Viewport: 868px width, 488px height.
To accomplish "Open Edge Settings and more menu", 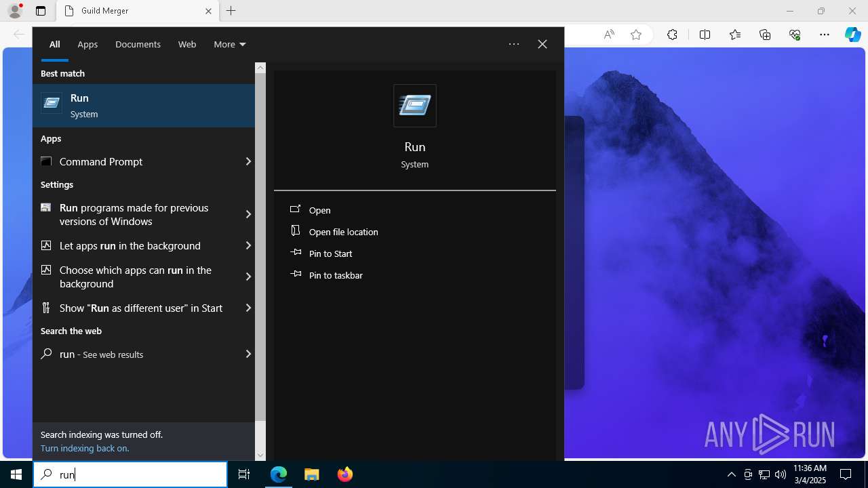I will [x=825, y=35].
